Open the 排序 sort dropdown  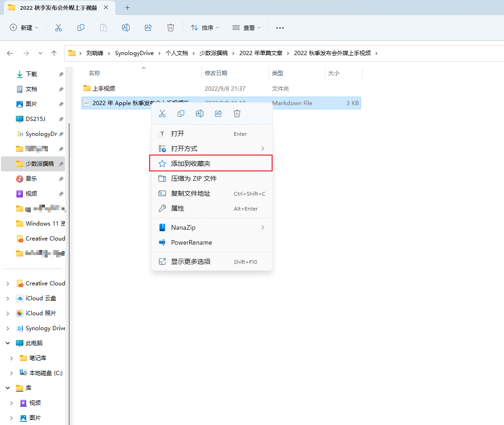[204, 28]
